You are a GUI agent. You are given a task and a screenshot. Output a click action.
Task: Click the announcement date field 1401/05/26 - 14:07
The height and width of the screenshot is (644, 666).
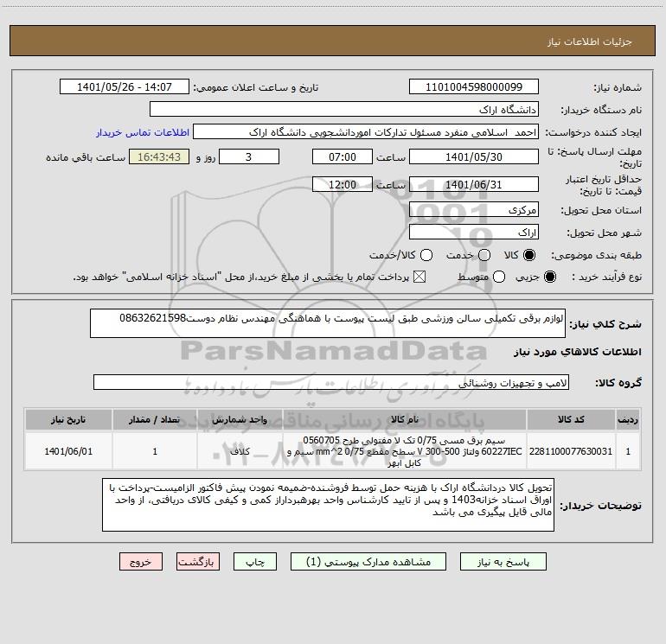[x=125, y=87]
